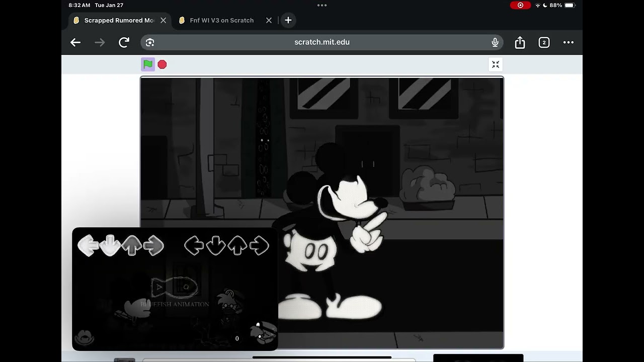Switch to the Fnf WI V3 on Scratch tab

(222, 20)
